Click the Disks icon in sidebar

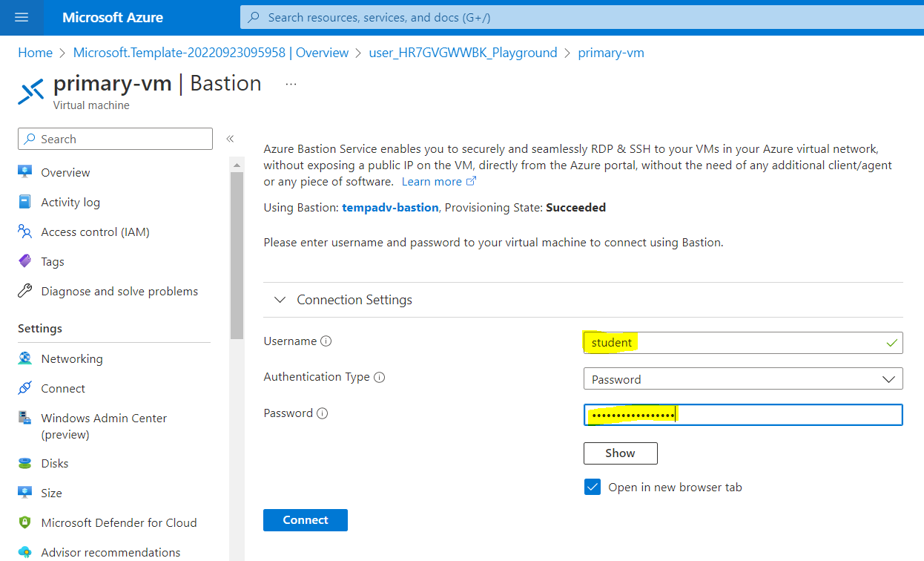tap(25, 464)
